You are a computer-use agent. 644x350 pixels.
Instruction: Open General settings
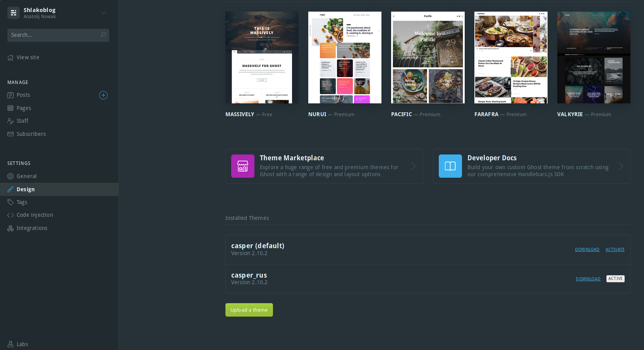pos(27,176)
